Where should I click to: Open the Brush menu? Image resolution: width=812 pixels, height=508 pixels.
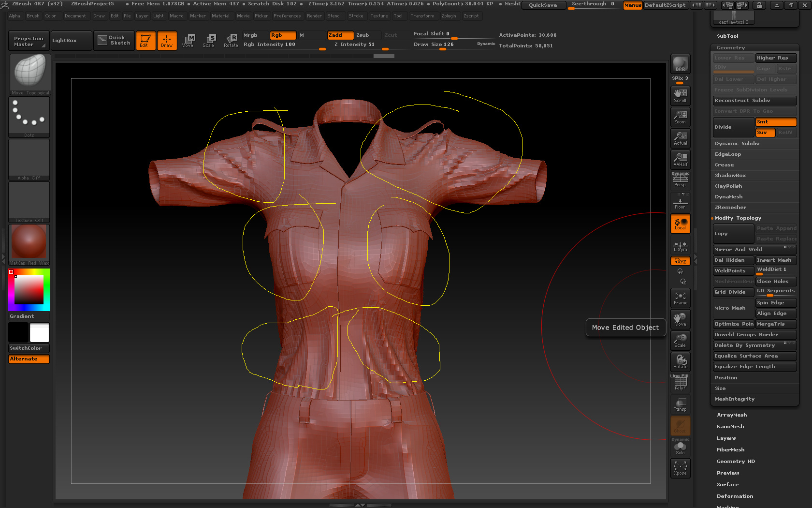[33, 16]
